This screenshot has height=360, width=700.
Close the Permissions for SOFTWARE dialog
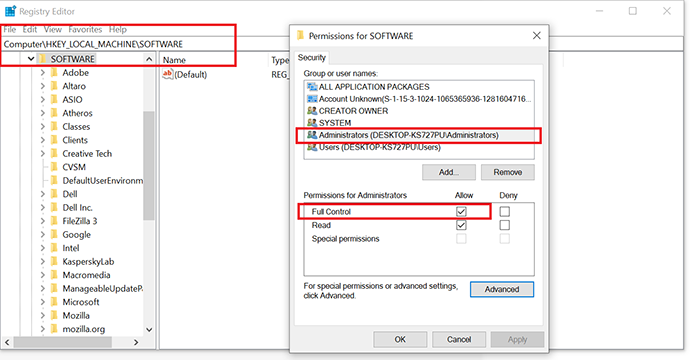coord(537,35)
